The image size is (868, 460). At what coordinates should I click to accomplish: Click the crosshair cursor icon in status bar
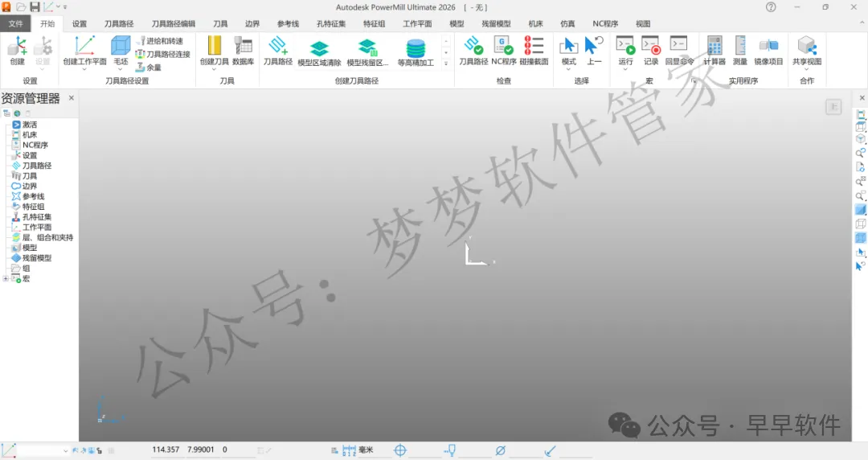tap(400, 450)
